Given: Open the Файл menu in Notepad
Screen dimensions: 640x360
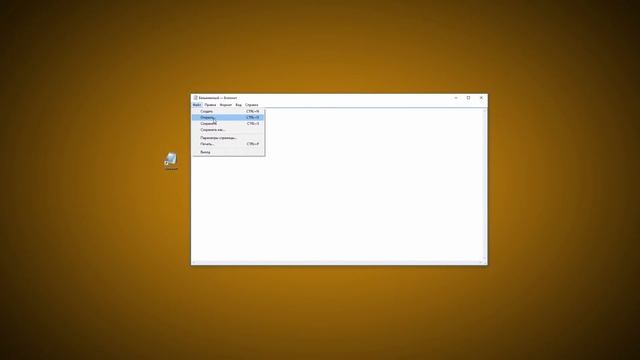Looking at the screenshot, I should 197,105.
